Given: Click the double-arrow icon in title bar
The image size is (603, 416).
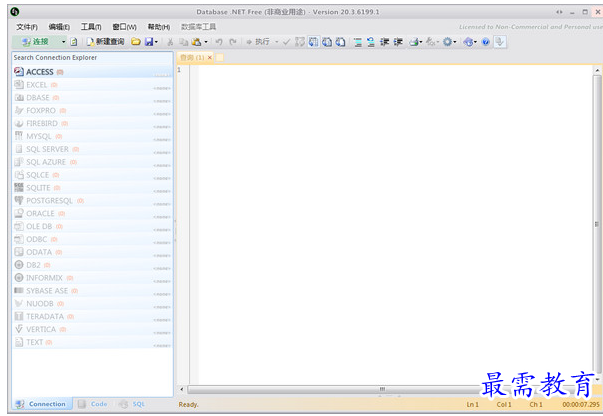Looking at the screenshot, I should pyautogui.click(x=559, y=12).
